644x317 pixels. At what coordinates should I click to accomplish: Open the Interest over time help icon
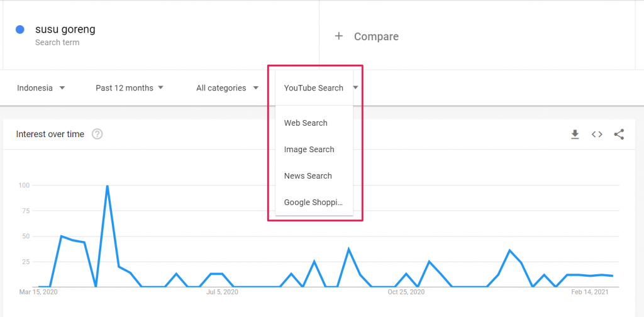[x=97, y=134]
